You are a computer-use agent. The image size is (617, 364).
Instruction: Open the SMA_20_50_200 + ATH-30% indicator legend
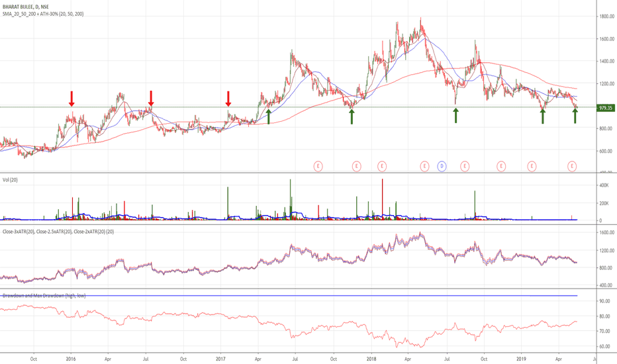coord(43,14)
